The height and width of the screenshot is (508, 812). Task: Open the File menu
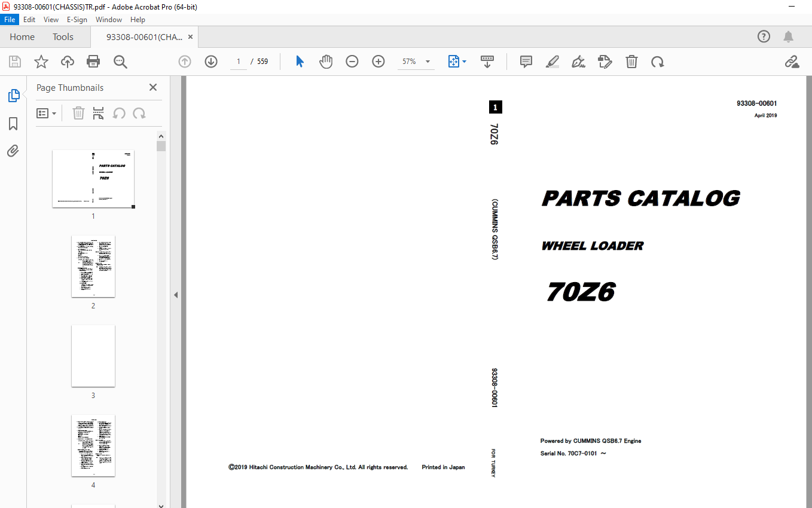point(10,19)
